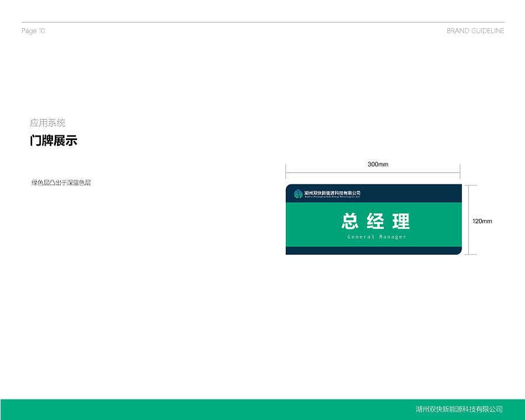Click the '总经理' title on the door sign
This screenshot has height=420, width=525.
point(376,221)
